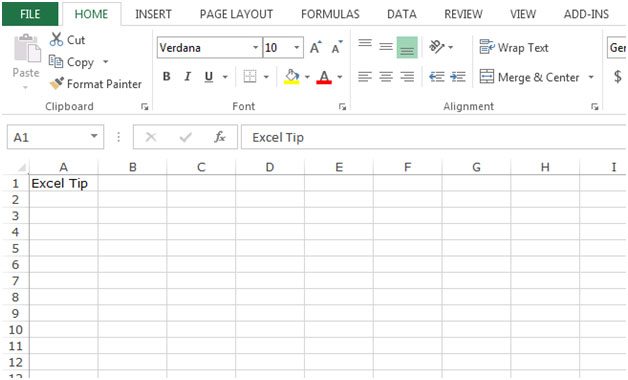Image resolution: width=628 pixels, height=380 pixels.
Task: Set Middle Align vertical alignment
Action: (x=386, y=47)
